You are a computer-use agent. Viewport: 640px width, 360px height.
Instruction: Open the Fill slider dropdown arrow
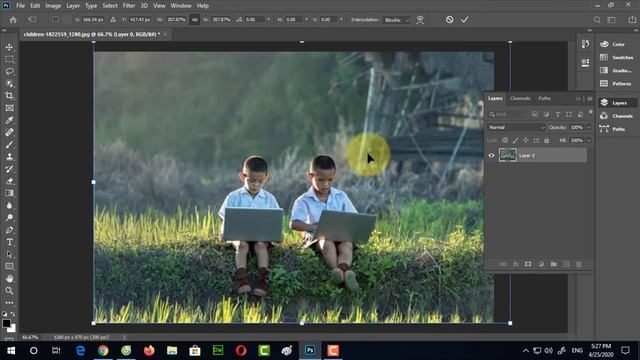pyautogui.click(x=589, y=140)
